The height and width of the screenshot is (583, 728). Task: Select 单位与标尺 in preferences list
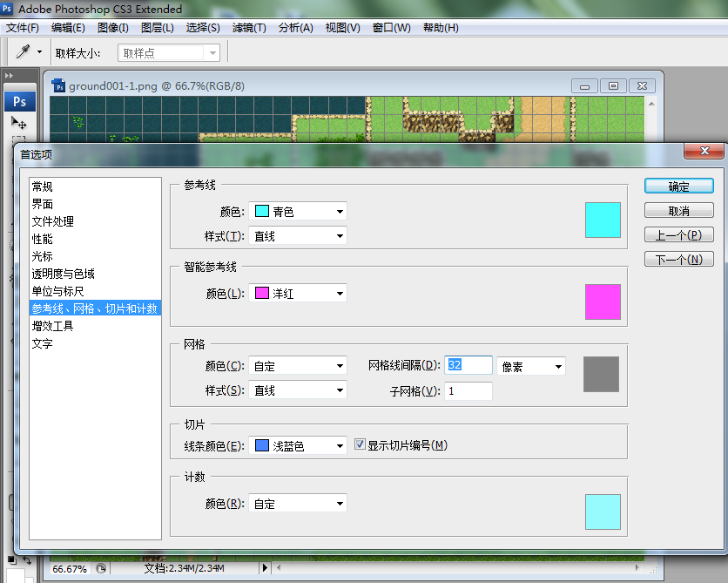95,291
